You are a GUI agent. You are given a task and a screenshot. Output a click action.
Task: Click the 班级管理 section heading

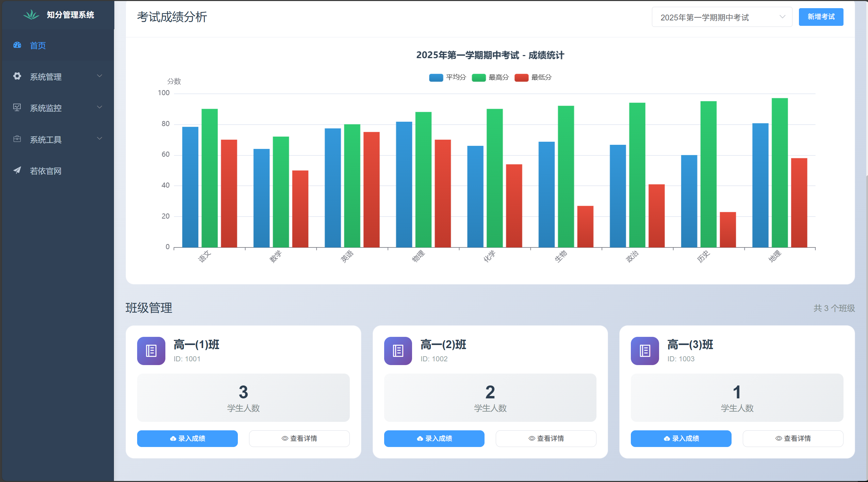pos(149,308)
